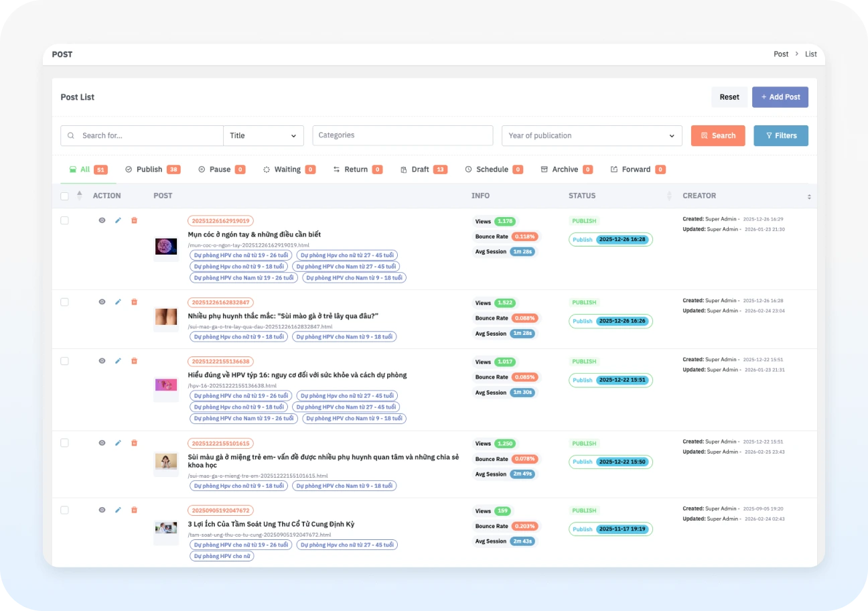
Task: Switch to the Publish tab
Action: 149,169
